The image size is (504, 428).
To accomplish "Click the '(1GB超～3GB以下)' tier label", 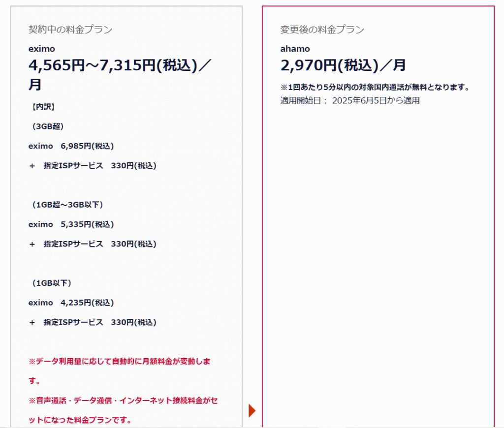I will pyautogui.click(x=67, y=205).
